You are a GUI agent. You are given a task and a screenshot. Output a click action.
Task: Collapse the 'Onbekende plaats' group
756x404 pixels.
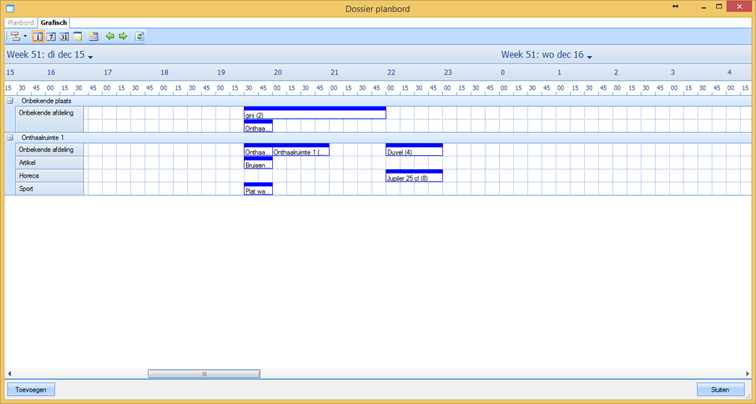10,101
